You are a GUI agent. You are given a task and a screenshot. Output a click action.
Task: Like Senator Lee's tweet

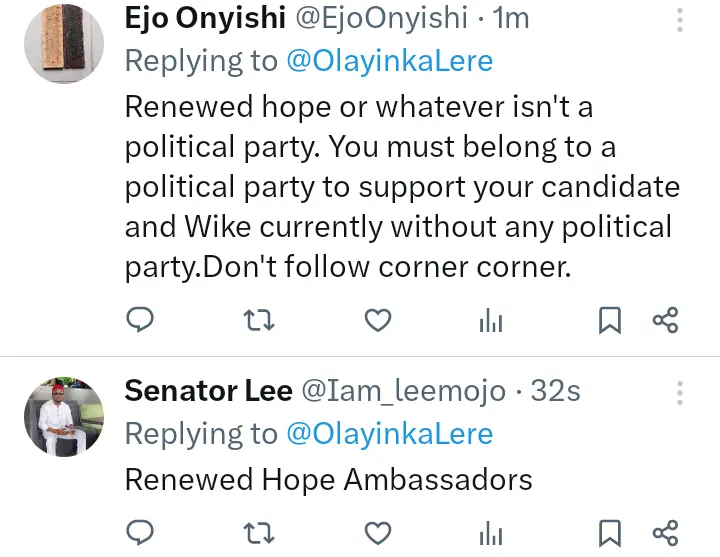[376, 531]
